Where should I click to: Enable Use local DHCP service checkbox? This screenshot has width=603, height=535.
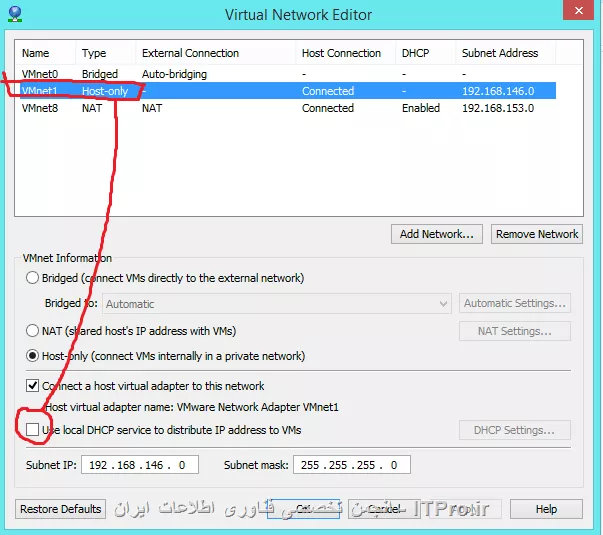[32, 430]
